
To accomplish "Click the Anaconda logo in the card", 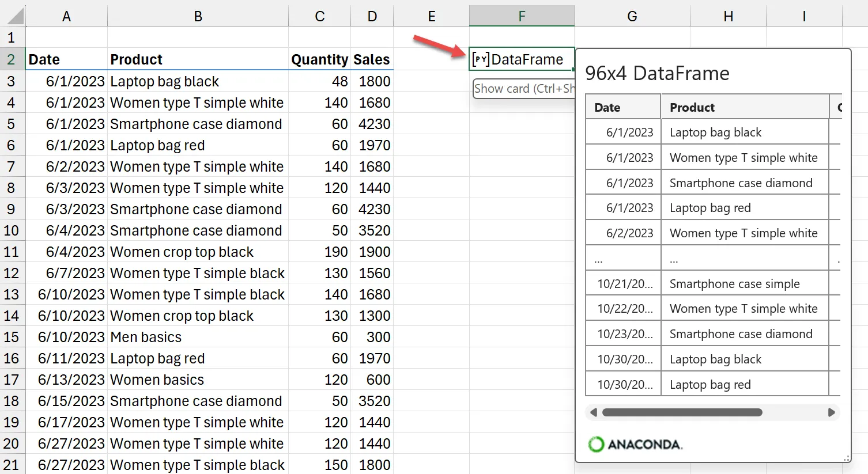I will [635, 444].
